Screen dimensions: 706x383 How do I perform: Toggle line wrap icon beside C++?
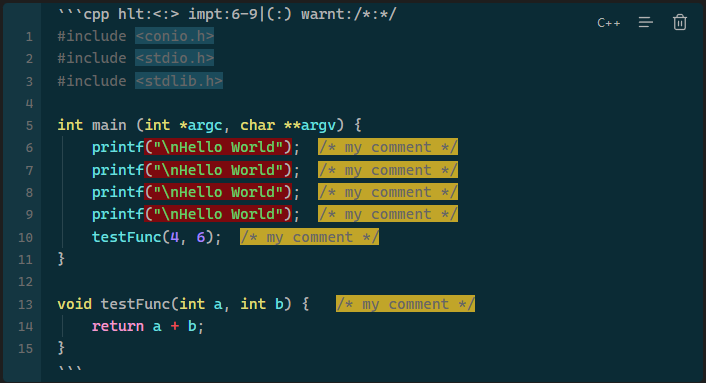[645, 22]
